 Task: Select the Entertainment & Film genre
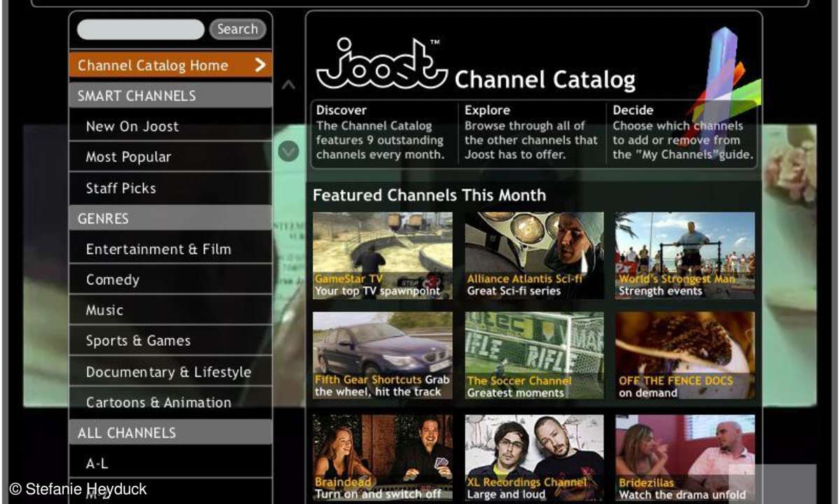[x=170, y=249]
